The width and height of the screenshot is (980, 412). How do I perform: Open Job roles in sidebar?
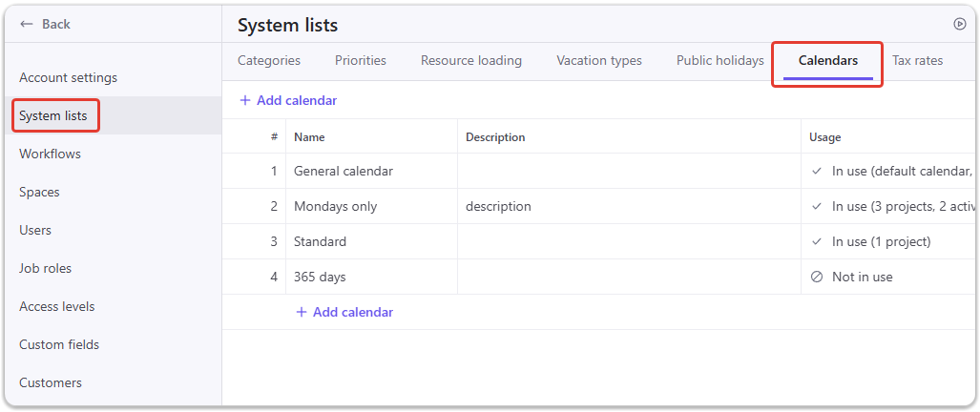click(x=45, y=268)
